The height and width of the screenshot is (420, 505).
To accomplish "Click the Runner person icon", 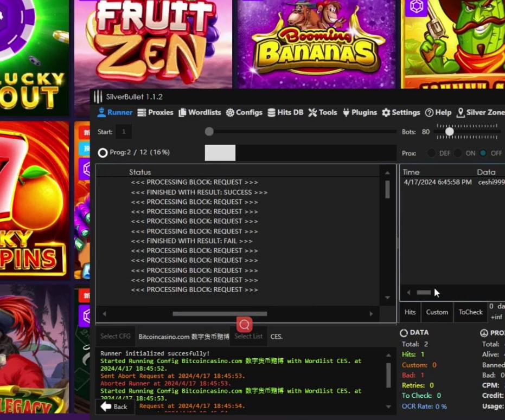I will tap(101, 112).
